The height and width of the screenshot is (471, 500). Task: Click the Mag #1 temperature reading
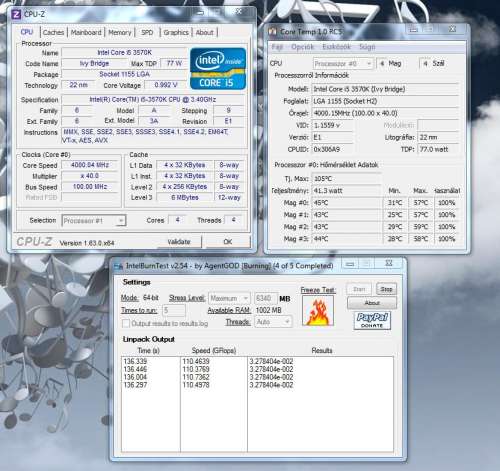click(x=346, y=215)
